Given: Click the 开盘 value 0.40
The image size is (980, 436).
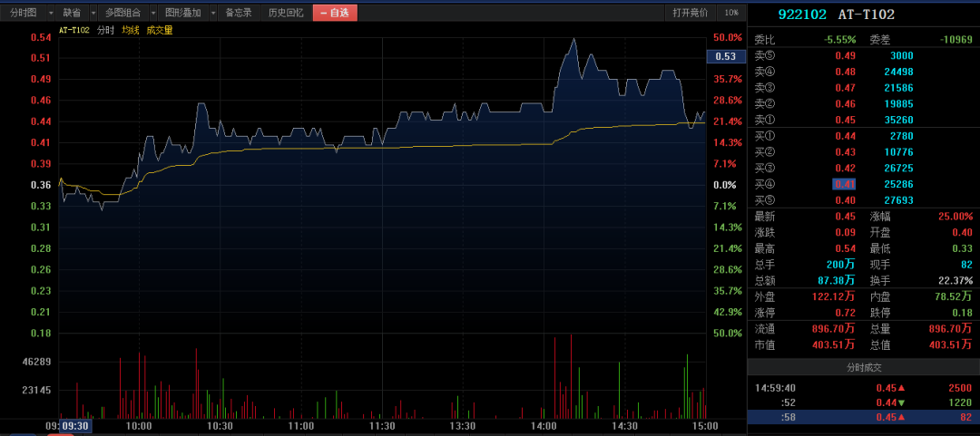Looking at the screenshot, I should [x=963, y=232].
